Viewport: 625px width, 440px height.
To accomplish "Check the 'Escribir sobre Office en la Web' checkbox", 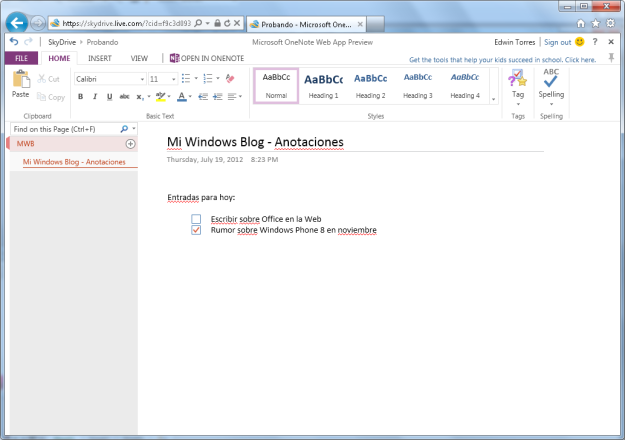I will (x=196, y=219).
